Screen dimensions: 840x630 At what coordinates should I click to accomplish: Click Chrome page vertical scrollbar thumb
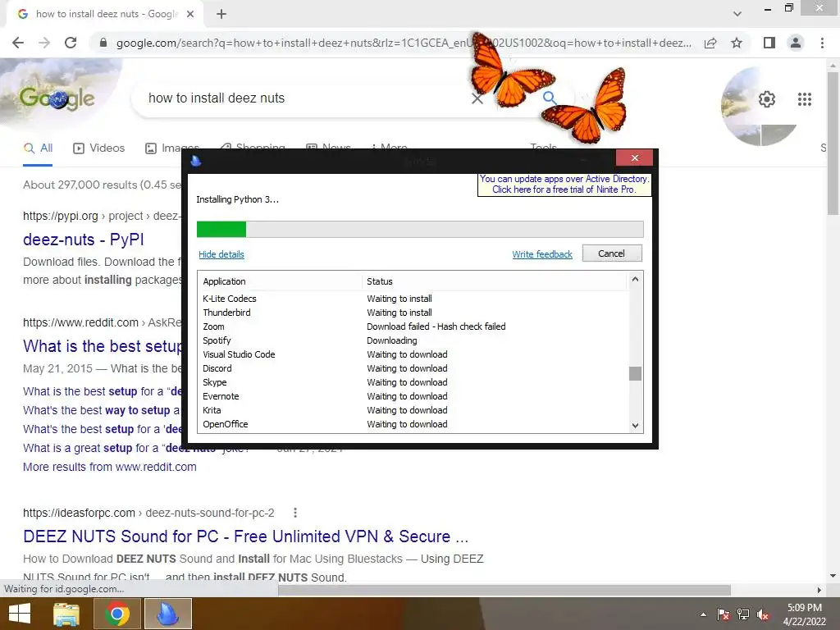pyautogui.click(x=833, y=143)
